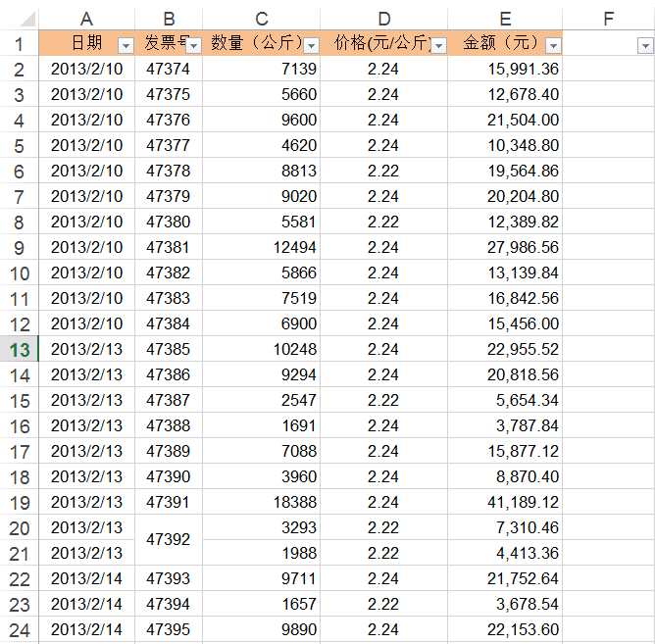Screen dimensions: 655x644
Task: Select quantity cell 6900
Action: click(262, 323)
